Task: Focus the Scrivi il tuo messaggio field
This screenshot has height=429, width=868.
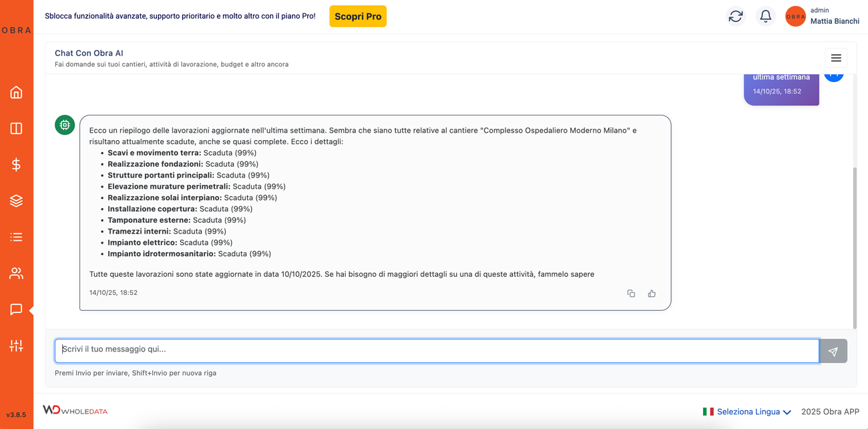Action: [437, 351]
